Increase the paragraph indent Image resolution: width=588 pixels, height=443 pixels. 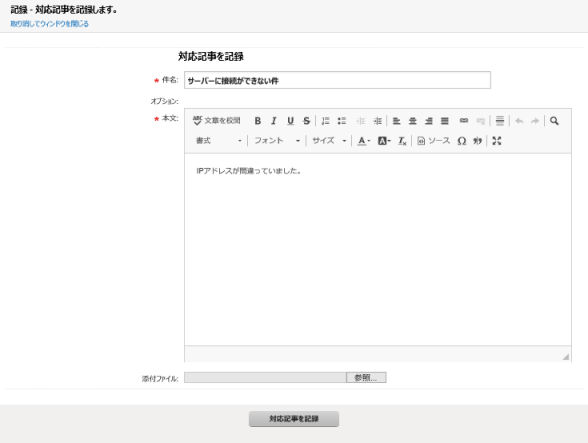tap(377, 121)
